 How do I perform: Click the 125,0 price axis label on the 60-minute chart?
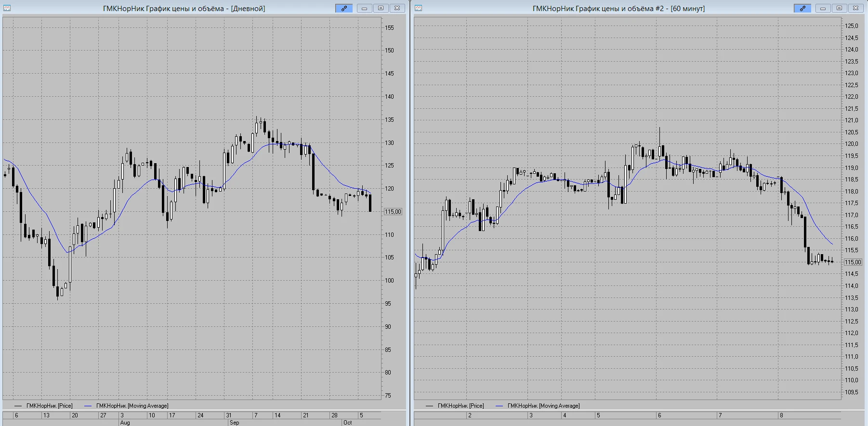click(x=852, y=26)
